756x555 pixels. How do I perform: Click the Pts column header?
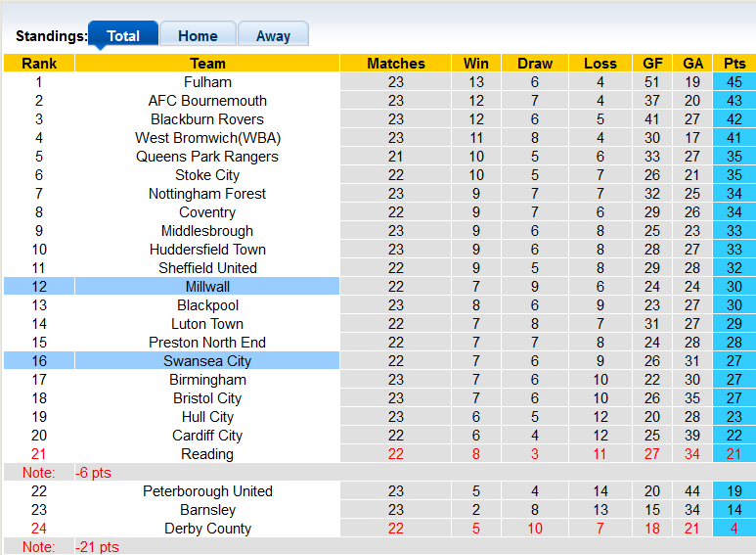click(x=734, y=64)
